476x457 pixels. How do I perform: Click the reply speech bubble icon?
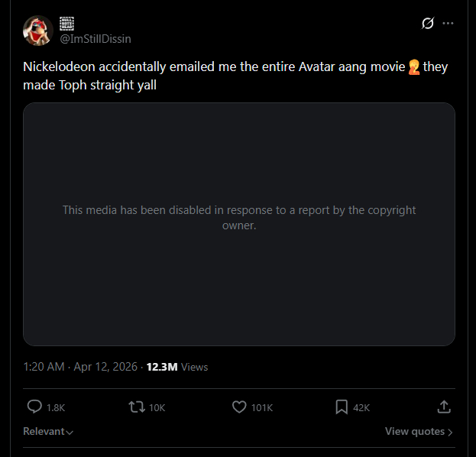[x=34, y=407]
